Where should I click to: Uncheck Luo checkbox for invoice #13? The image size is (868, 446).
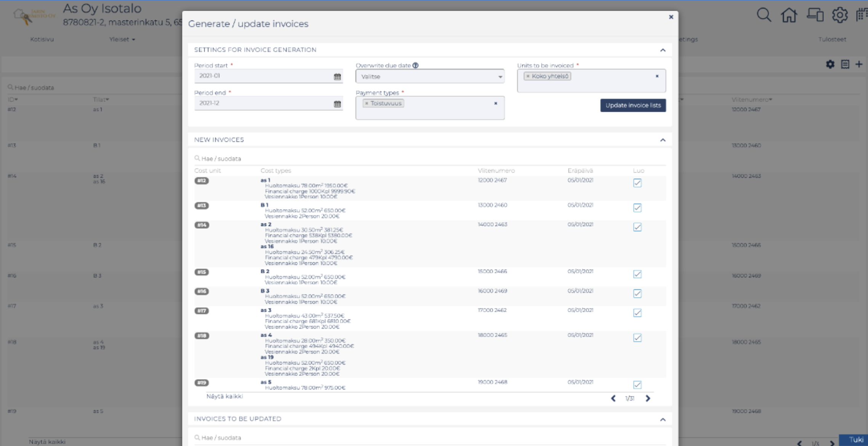[637, 208]
